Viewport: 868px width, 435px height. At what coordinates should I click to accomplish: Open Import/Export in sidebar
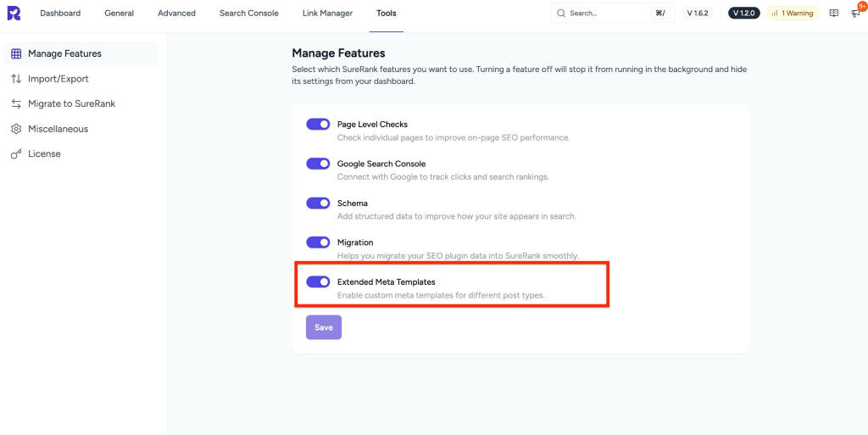tap(81, 79)
